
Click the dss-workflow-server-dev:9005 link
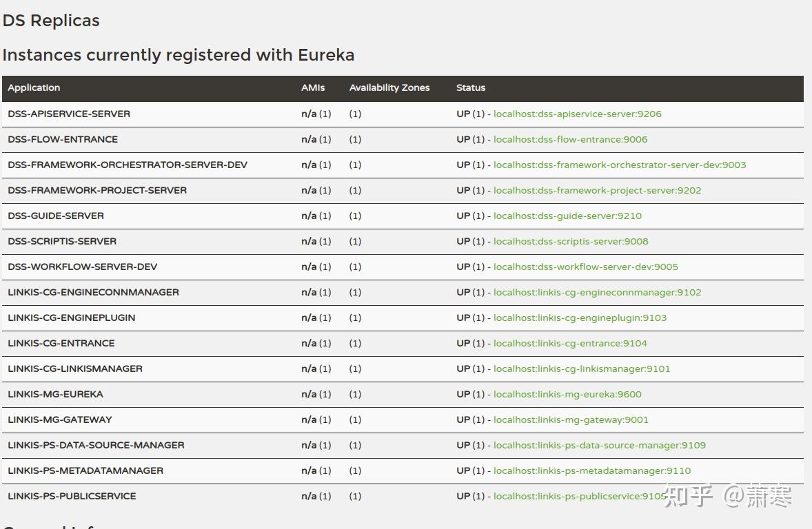[585, 267]
